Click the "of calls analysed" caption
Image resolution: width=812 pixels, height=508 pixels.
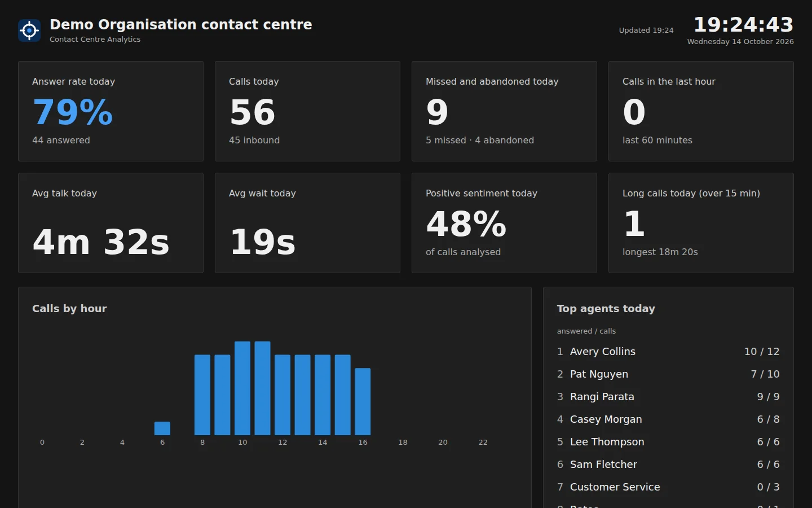tap(463, 252)
